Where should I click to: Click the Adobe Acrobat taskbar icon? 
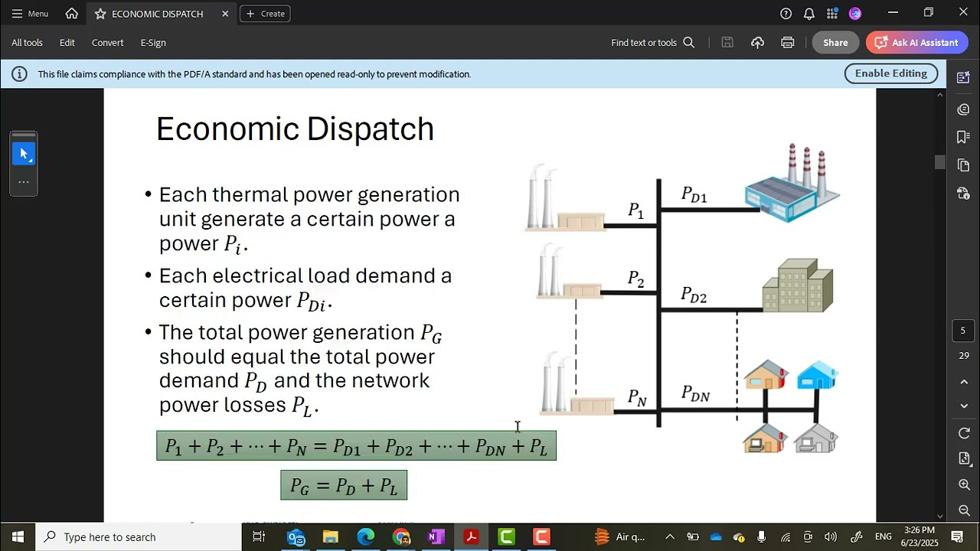472,537
